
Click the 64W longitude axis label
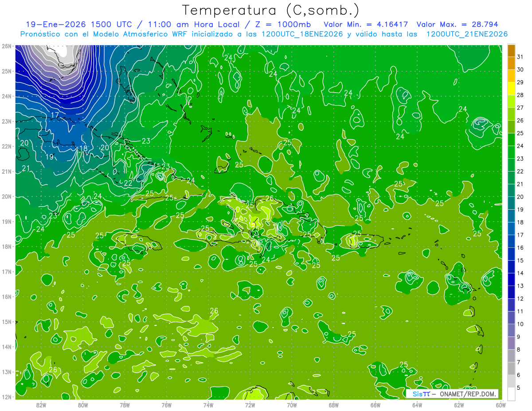pyautogui.click(x=417, y=405)
